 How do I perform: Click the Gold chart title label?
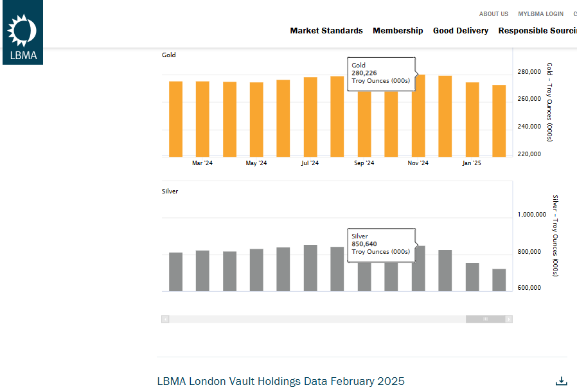169,55
